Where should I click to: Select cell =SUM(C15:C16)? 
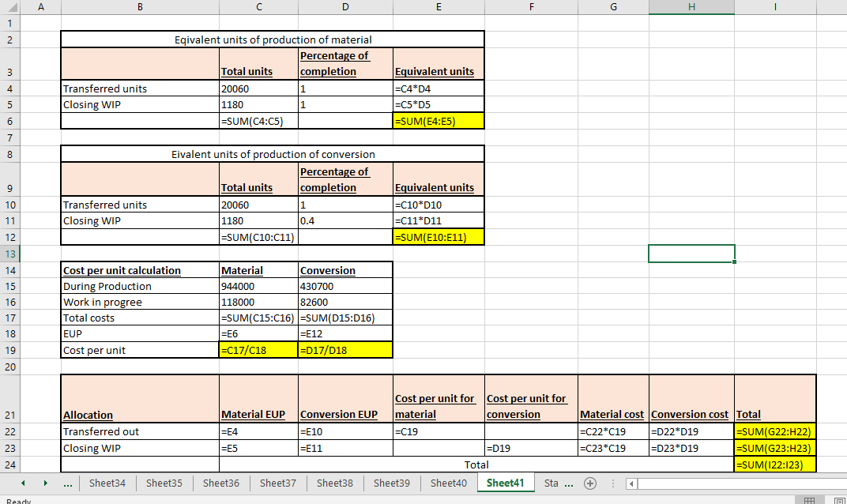pyautogui.click(x=258, y=318)
